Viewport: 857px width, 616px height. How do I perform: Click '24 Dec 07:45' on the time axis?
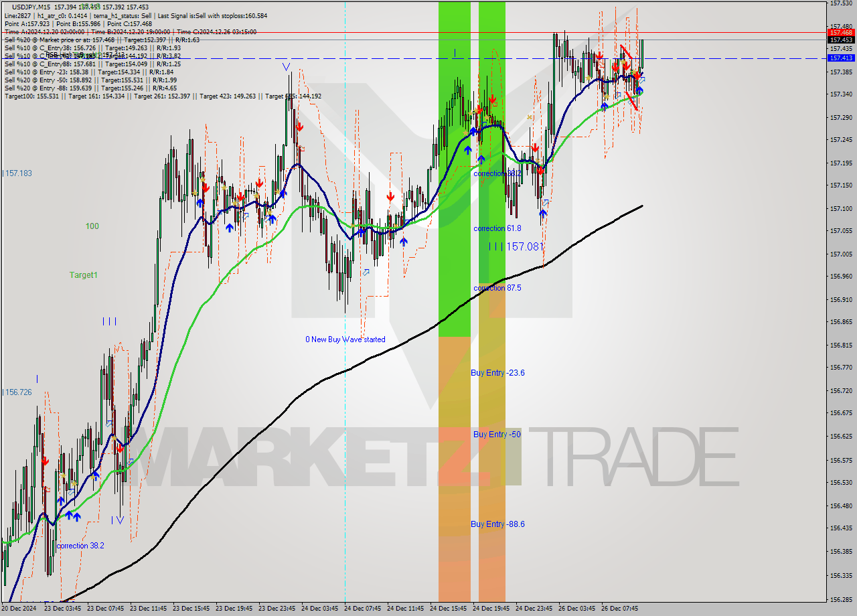(x=362, y=609)
